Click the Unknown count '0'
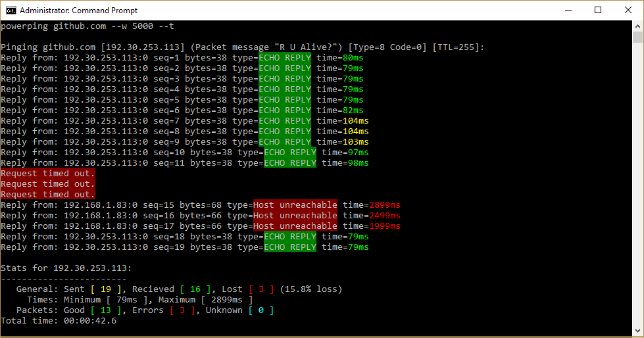The height and width of the screenshot is (338, 644). tap(261, 310)
